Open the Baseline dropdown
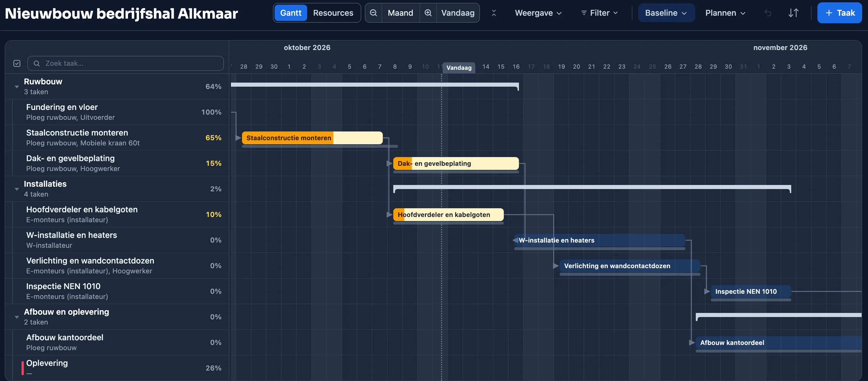The image size is (868, 381). [666, 13]
